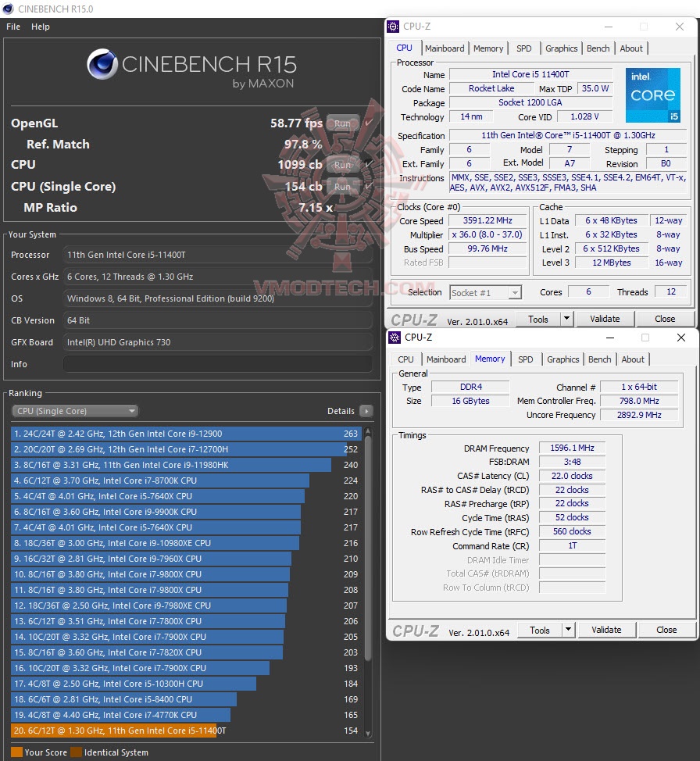Open Graphics tab in lower CPU-Z window
This screenshot has width=700, height=761.
(x=562, y=359)
